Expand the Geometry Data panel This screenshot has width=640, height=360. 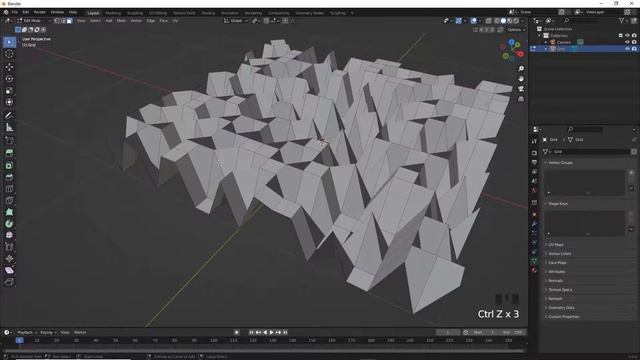tap(561, 308)
